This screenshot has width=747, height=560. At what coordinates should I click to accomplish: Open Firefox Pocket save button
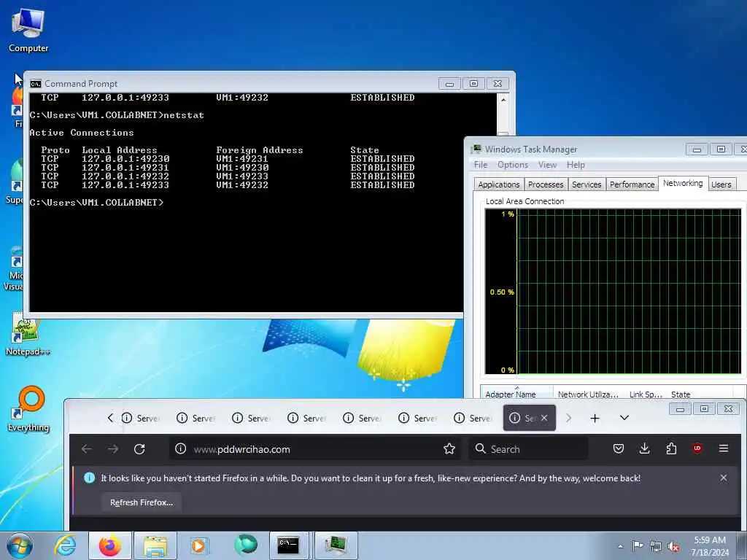click(619, 448)
